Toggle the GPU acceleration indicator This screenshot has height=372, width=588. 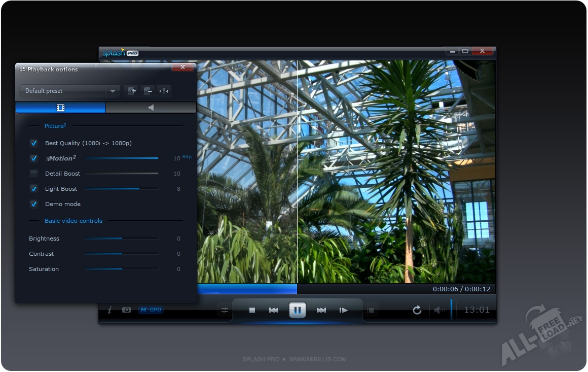151,310
